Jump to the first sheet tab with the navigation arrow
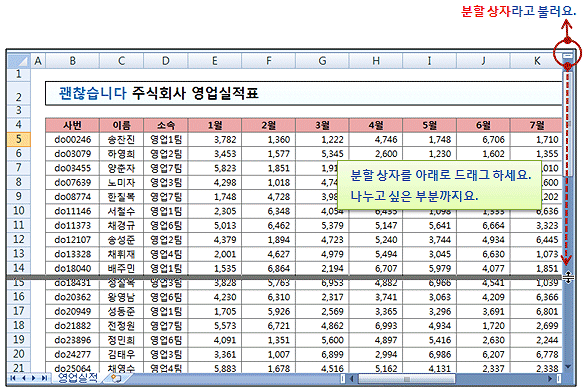584x391 pixels. tap(13, 378)
